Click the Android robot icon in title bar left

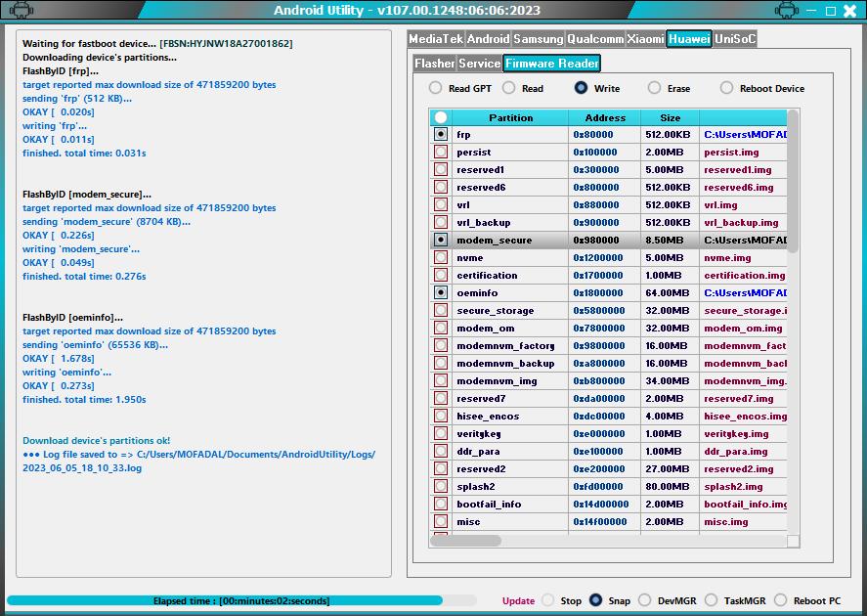[21, 10]
